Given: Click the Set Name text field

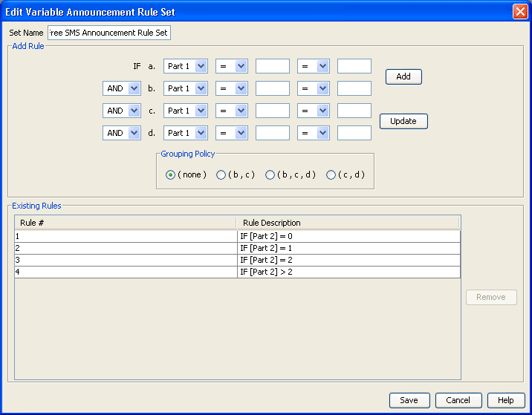Looking at the screenshot, I should (109, 33).
